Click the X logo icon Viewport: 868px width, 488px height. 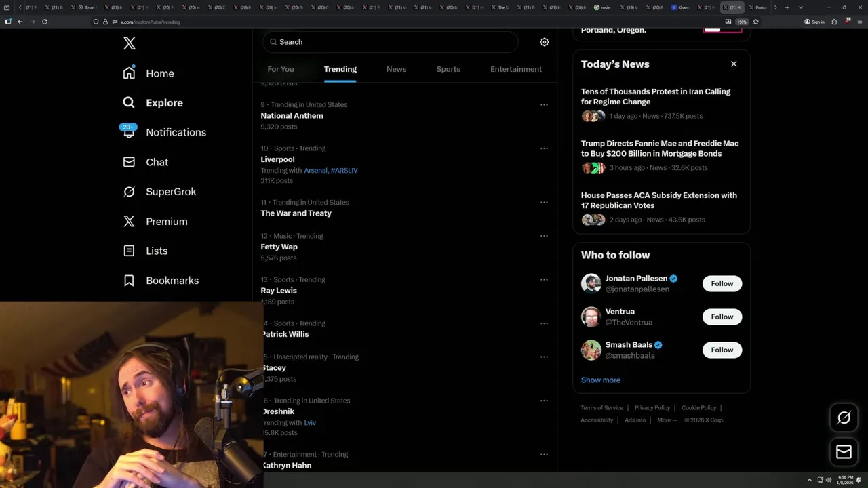pos(130,43)
